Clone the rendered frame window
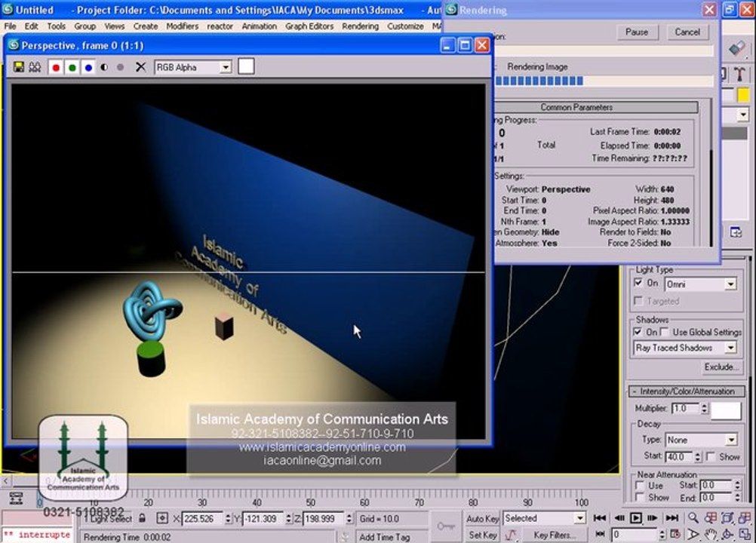 point(35,67)
